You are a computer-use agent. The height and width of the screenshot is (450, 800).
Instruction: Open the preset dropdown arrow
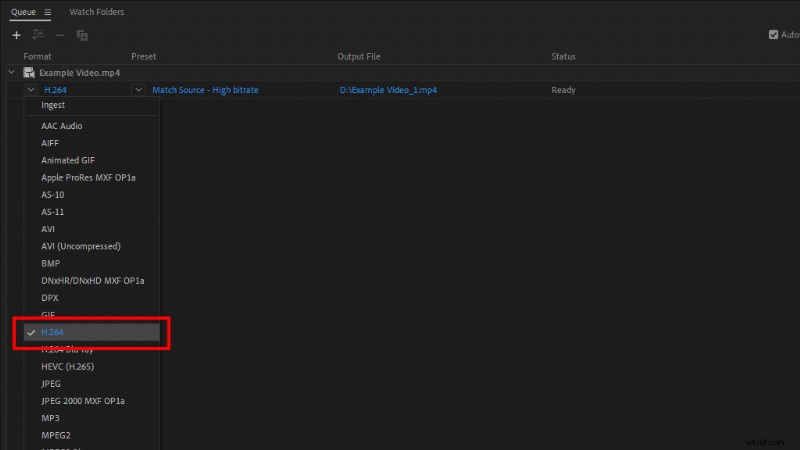(x=139, y=90)
